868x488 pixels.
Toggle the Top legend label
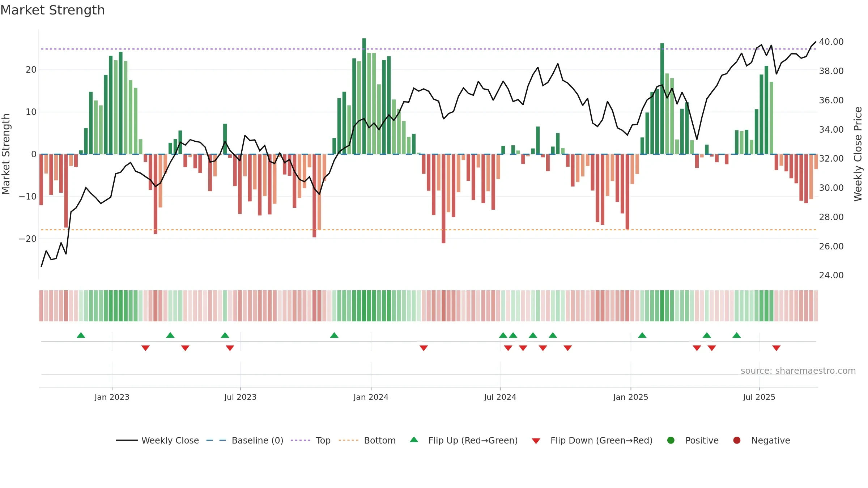(323, 440)
